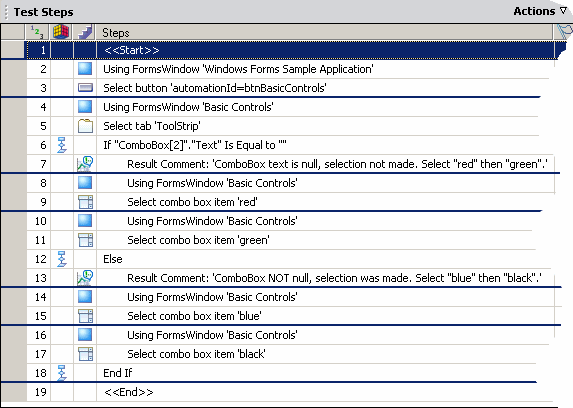Select step "Select combo box item 'black'"
The image size is (573, 408).
click(196, 354)
